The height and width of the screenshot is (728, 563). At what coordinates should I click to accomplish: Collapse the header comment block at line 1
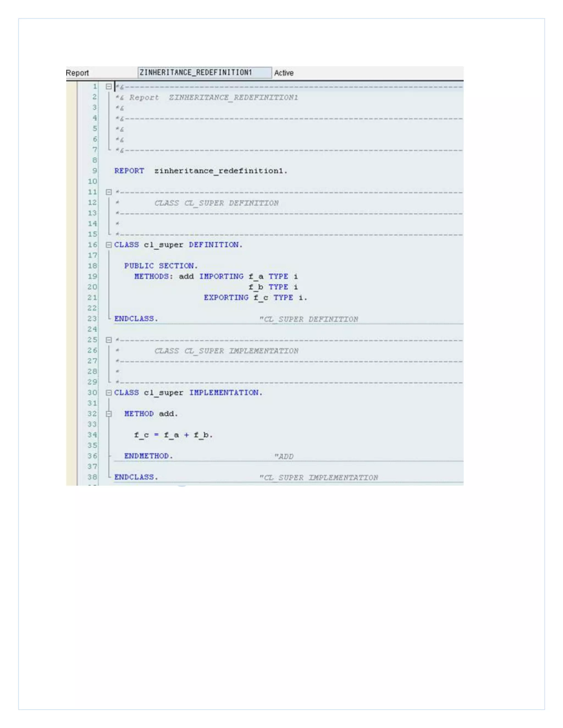[x=109, y=87]
